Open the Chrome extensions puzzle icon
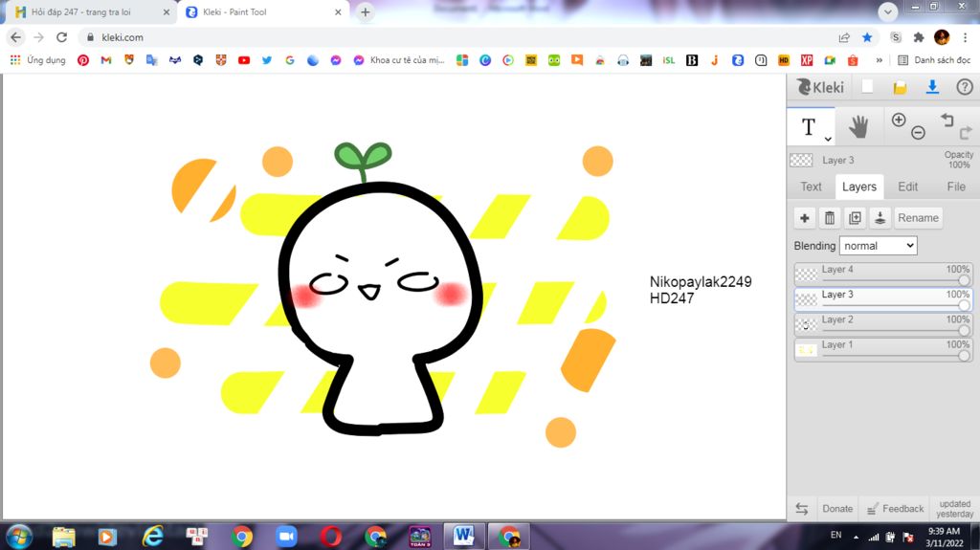 click(x=918, y=37)
